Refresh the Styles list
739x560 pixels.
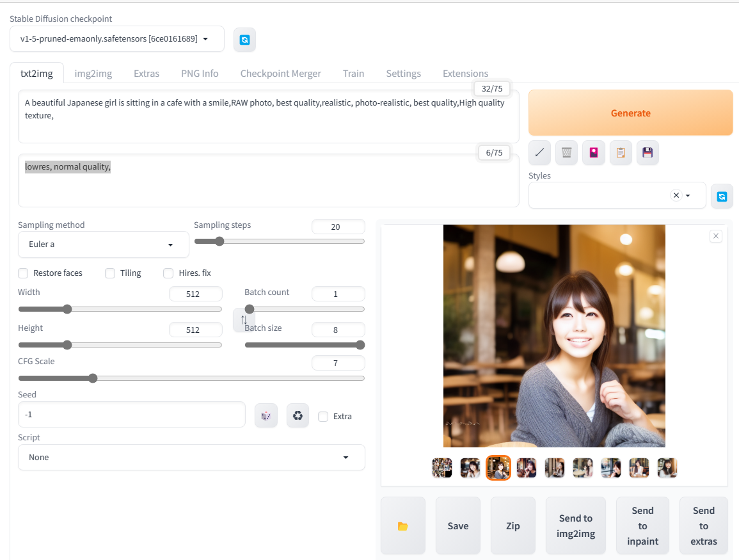click(x=722, y=196)
